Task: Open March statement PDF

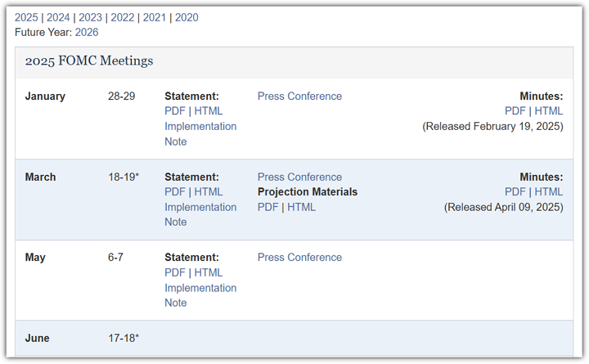Action: click(x=175, y=192)
